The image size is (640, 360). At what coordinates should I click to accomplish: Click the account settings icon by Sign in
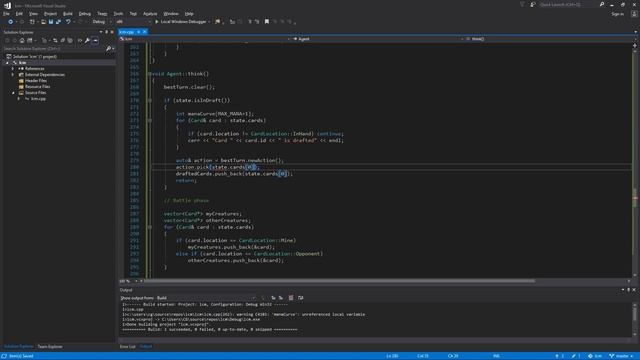tap(634, 13)
